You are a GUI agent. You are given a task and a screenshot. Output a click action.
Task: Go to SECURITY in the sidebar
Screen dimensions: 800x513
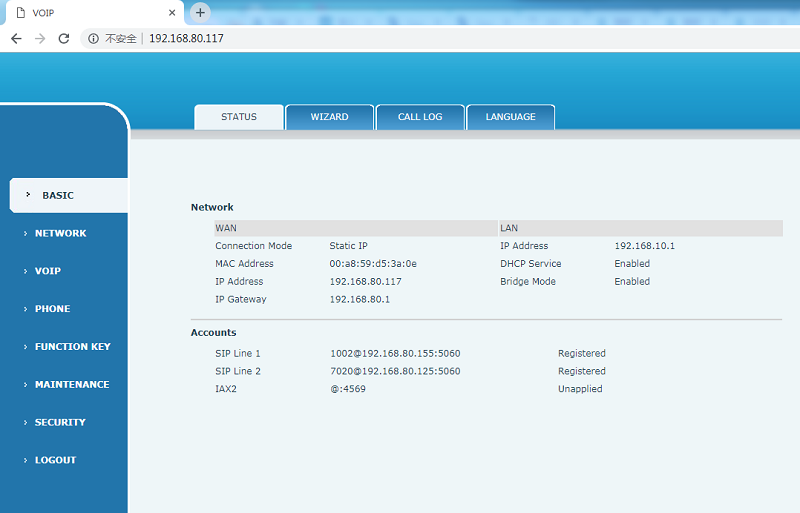60,423
